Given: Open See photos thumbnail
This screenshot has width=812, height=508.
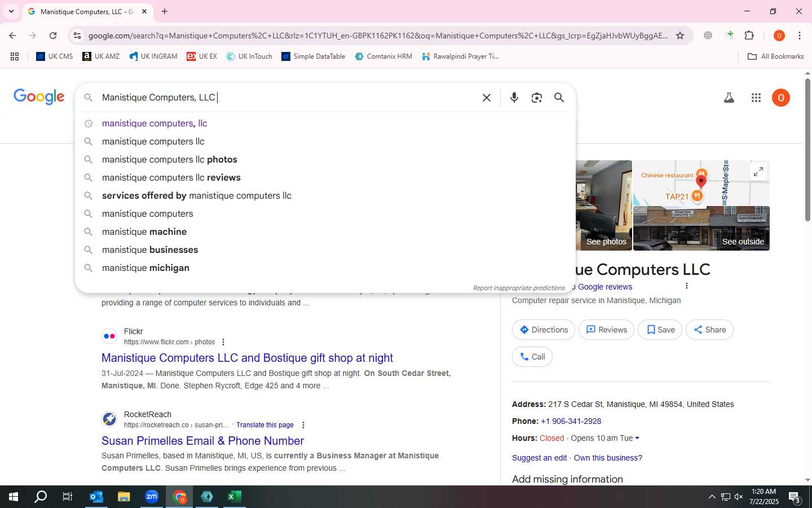Looking at the screenshot, I should tap(603, 205).
